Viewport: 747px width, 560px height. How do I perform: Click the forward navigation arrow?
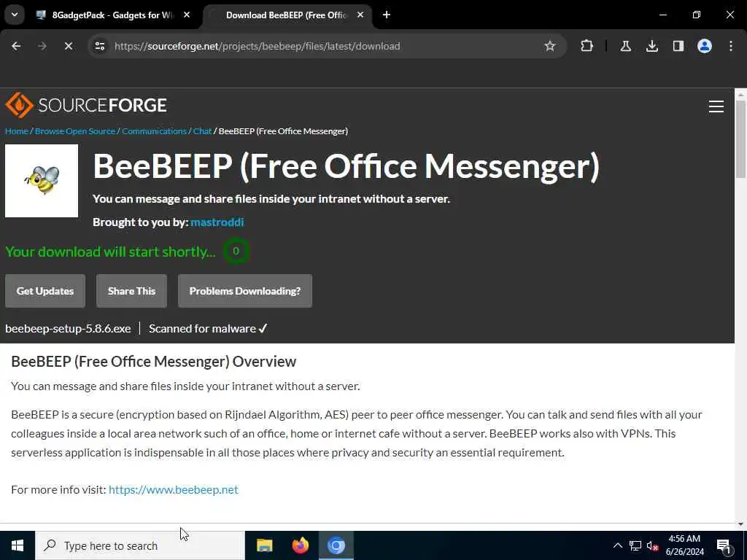pyautogui.click(x=42, y=46)
